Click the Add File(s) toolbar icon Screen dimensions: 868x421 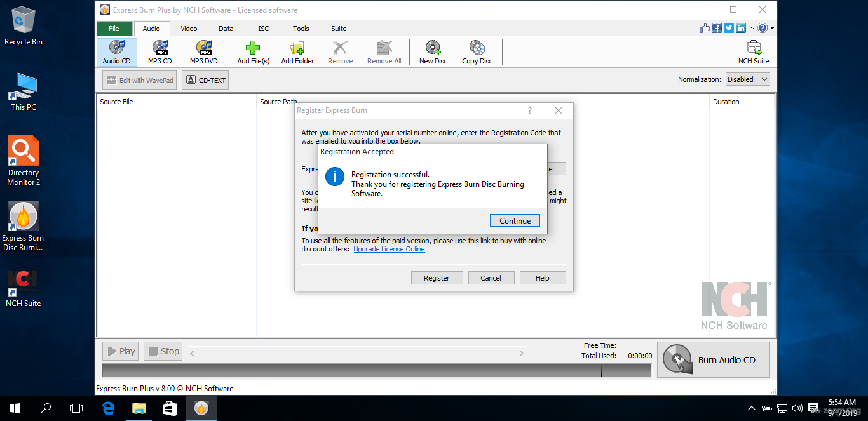pos(253,52)
